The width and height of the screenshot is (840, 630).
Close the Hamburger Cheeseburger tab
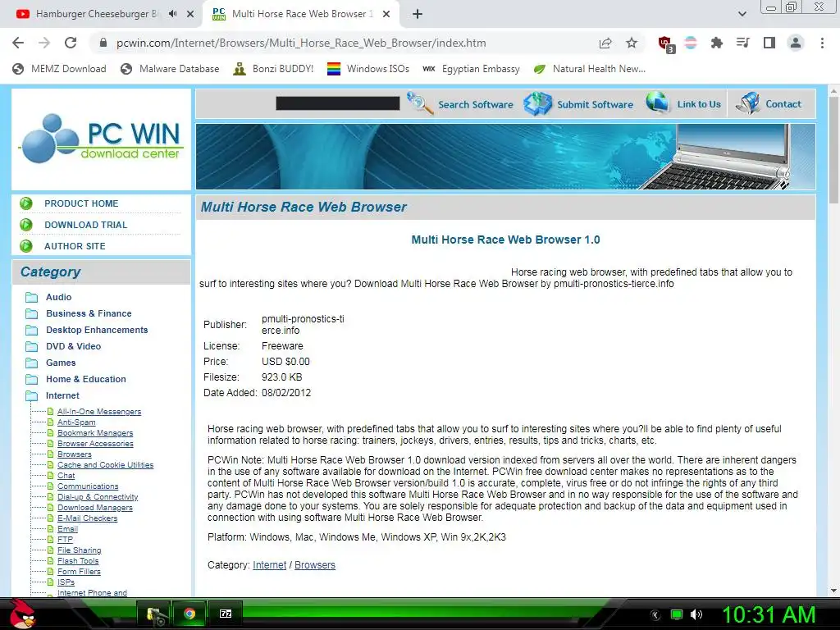point(190,14)
